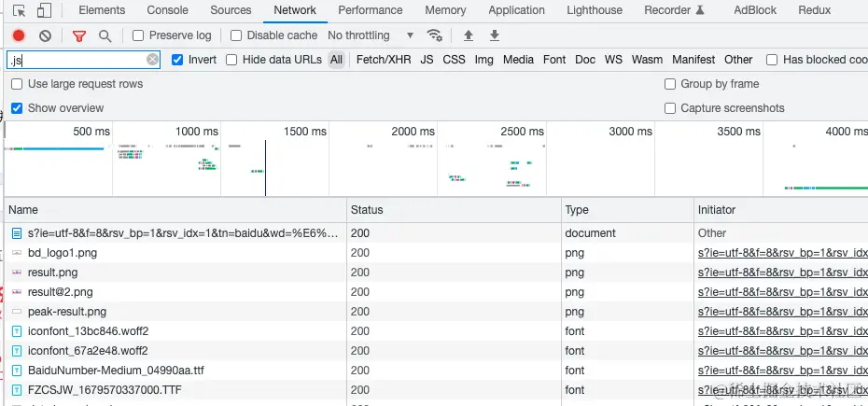868x406 pixels.
Task: Stop recording network log
Action: click(19, 35)
